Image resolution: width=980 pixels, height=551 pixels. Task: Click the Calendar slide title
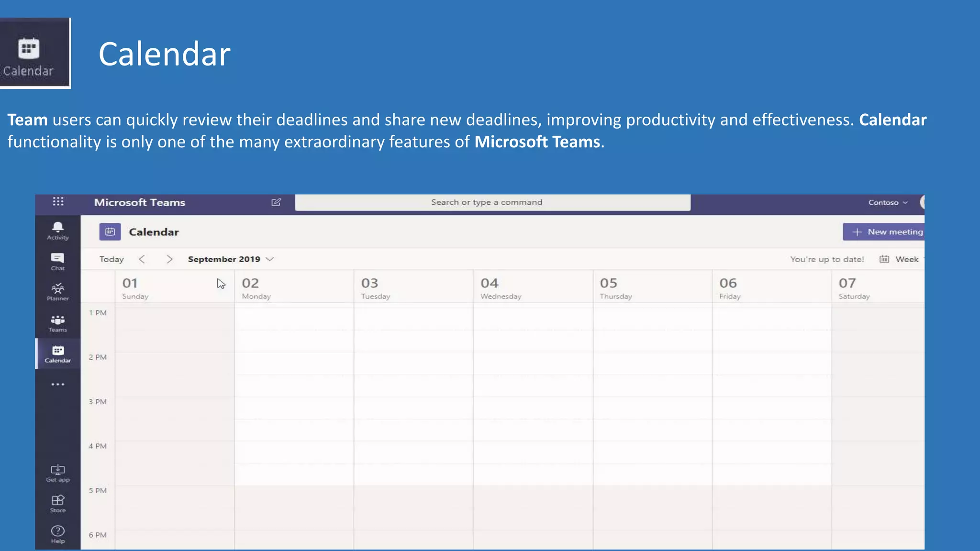tap(165, 54)
